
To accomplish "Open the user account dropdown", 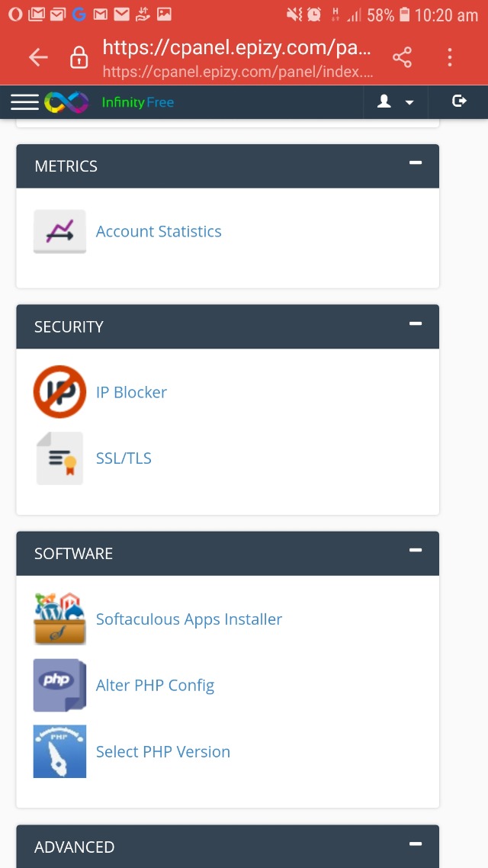I will pyautogui.click(x=396, y=101).
